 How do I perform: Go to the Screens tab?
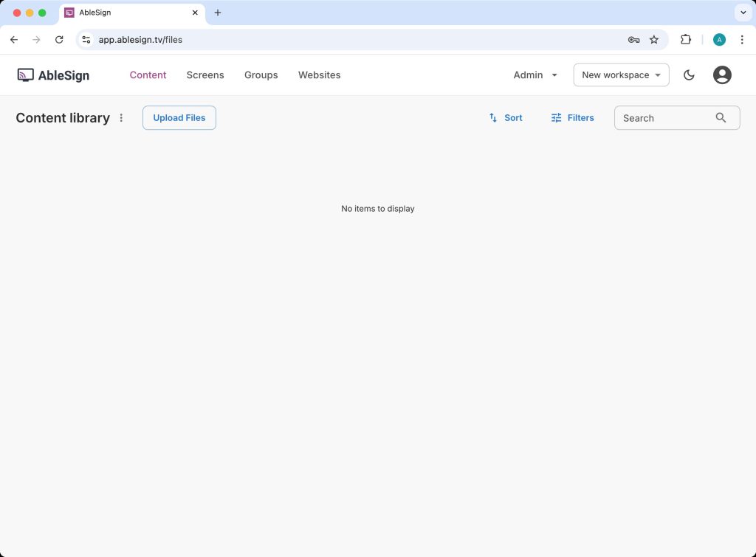(205, 75)
